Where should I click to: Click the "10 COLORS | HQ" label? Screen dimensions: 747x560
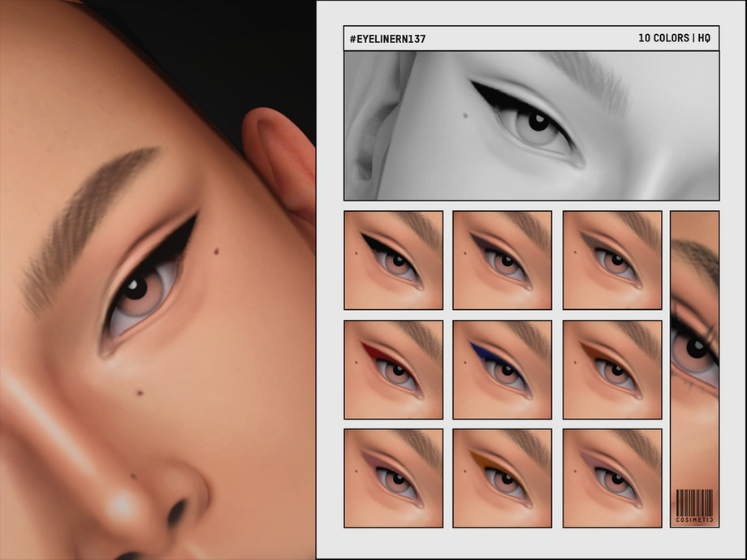675,38
